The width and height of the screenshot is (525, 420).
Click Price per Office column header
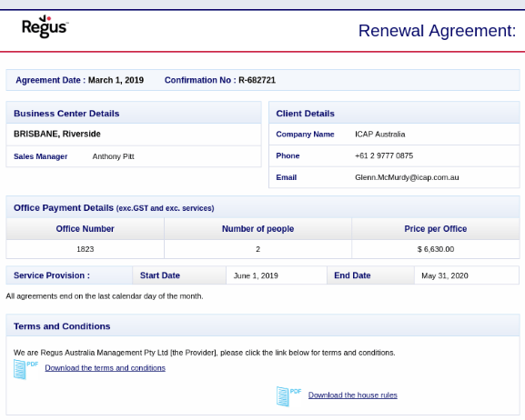click(436, 228)
